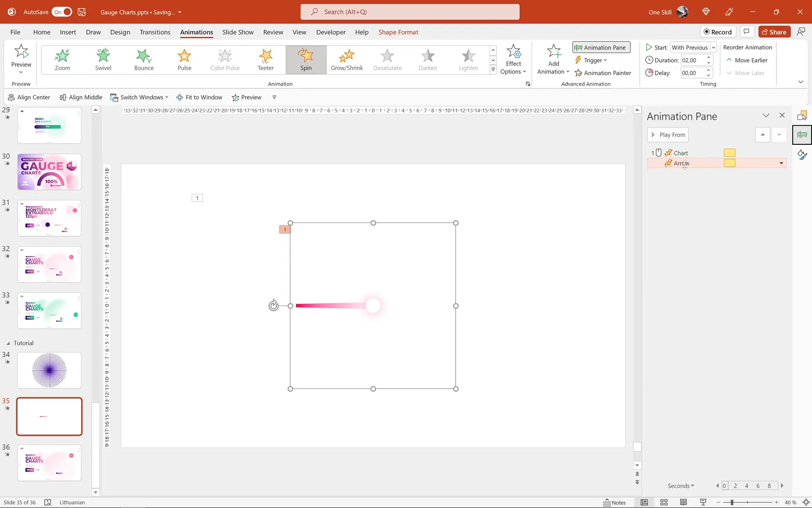Open the Start 'With Previous' dropdown
The height and width of the screenshot is (508, 812).
click(x=713, y=47)
